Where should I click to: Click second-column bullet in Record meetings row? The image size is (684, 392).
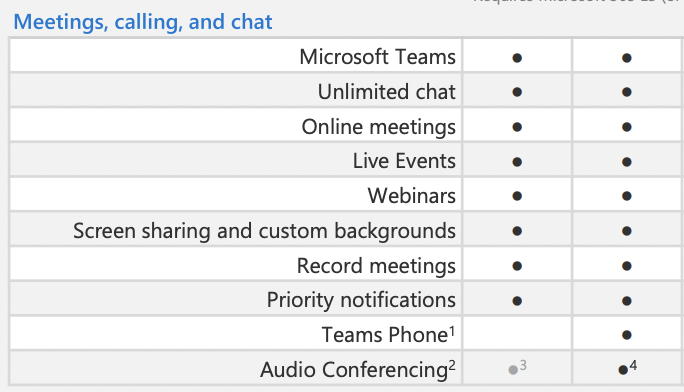pyautogui.click(x=626, y=266)
